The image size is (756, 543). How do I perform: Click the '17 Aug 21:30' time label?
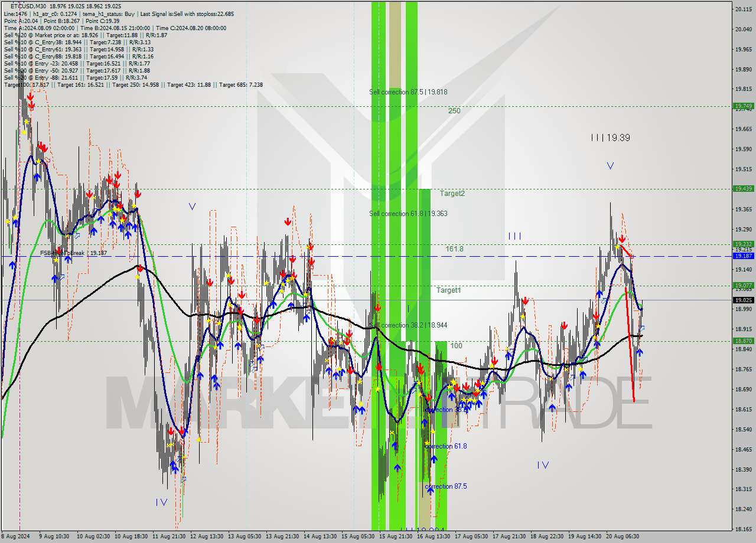tap(509, 537)
